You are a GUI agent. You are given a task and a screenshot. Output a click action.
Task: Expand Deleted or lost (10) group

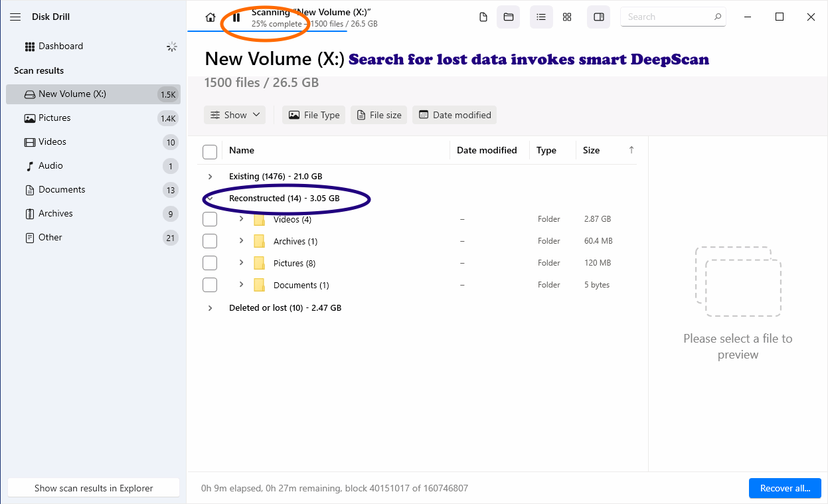click(x=210, y=308)
